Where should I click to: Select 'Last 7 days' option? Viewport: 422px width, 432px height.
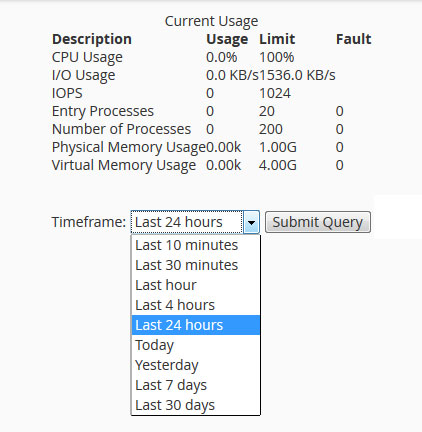(x=196, y=385)
